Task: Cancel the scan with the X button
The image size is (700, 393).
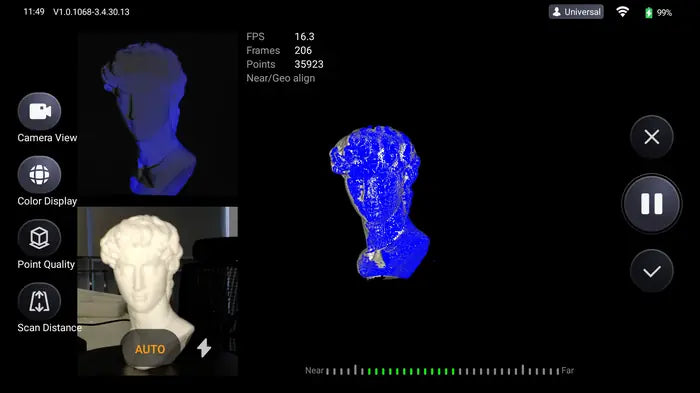Action: [652, 137]
